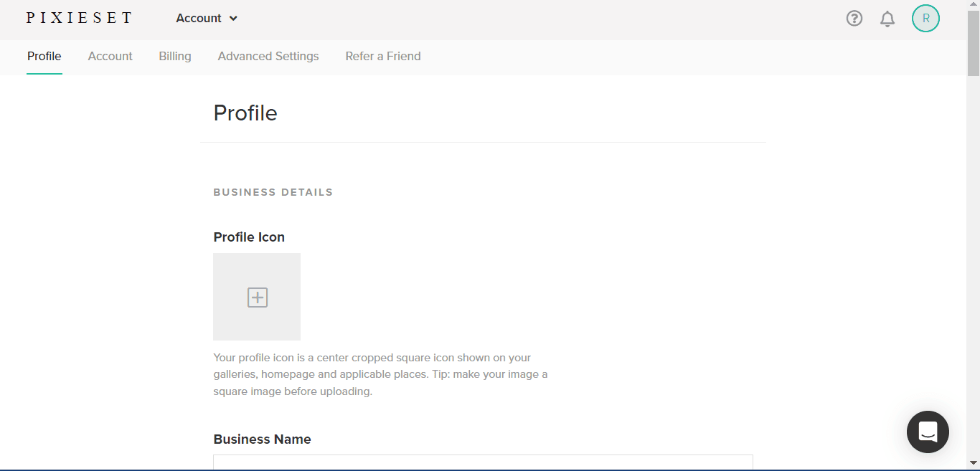The image size is (980, 471).
Task: Click the notifications bell icon
Action: (887, 19)
